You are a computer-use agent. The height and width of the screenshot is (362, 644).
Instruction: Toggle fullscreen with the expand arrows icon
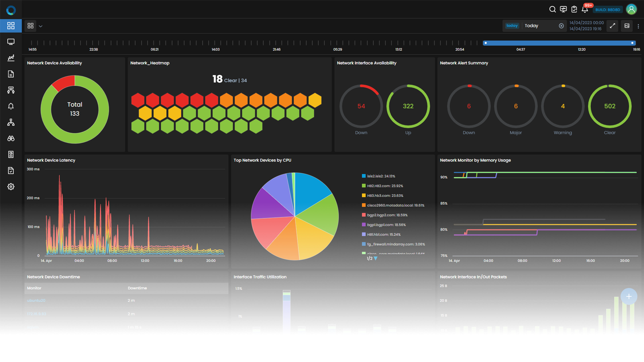click(x=612, y=26)
